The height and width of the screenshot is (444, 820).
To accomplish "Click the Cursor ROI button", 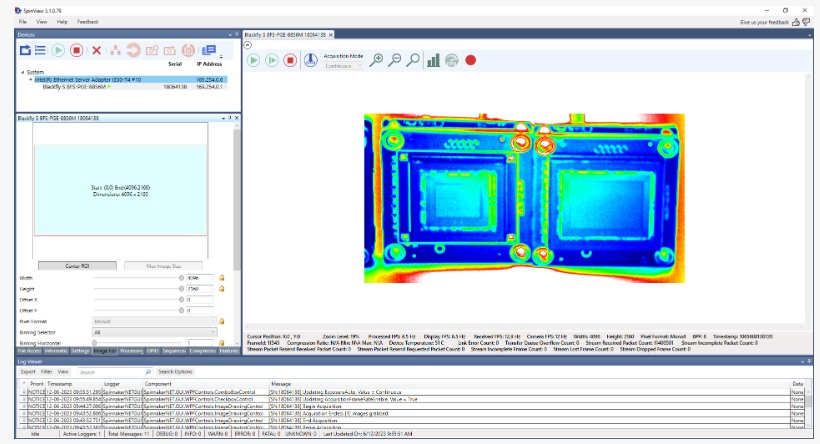I will [78, 265].
